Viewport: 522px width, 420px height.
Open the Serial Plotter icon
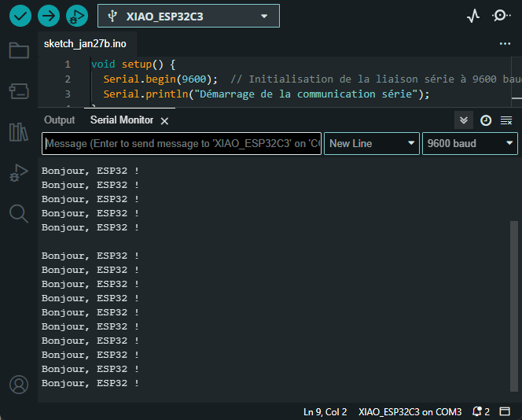pyautogui.click(x=473, y=16)
